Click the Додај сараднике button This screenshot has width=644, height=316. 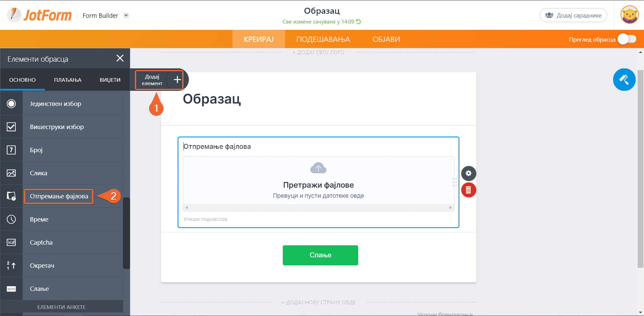point(573,15)
